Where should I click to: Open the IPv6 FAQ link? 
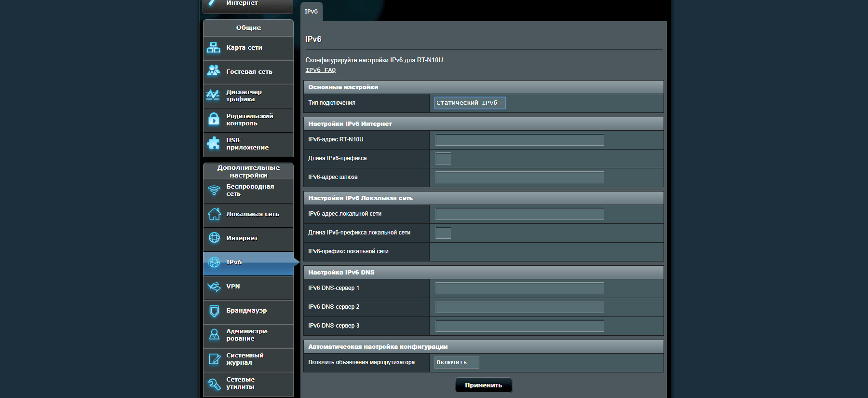click(x=321, y=70)
